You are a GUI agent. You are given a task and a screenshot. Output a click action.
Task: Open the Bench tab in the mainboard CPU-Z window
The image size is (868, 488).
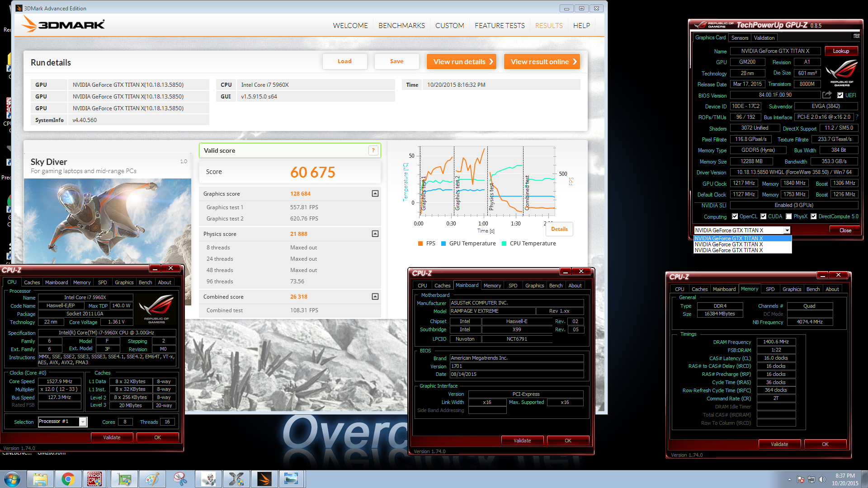pos(556,286)
